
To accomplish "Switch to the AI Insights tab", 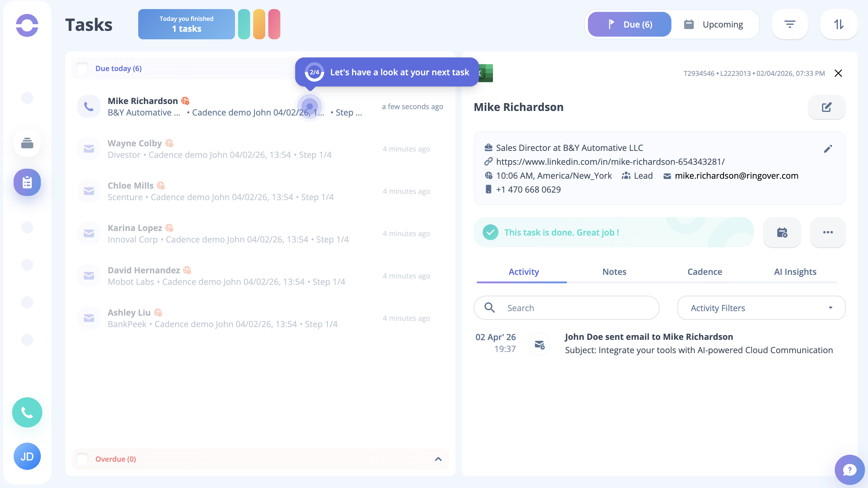I will [x=795, y=272].
